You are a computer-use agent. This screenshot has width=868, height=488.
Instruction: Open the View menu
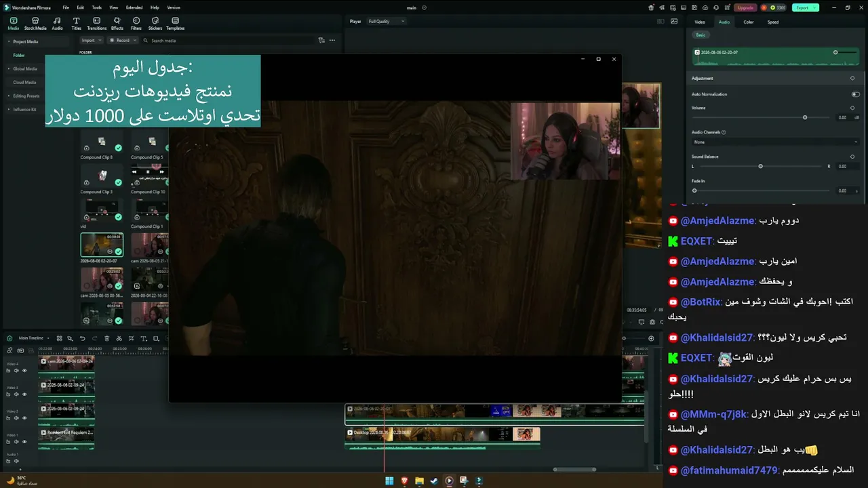113,7
